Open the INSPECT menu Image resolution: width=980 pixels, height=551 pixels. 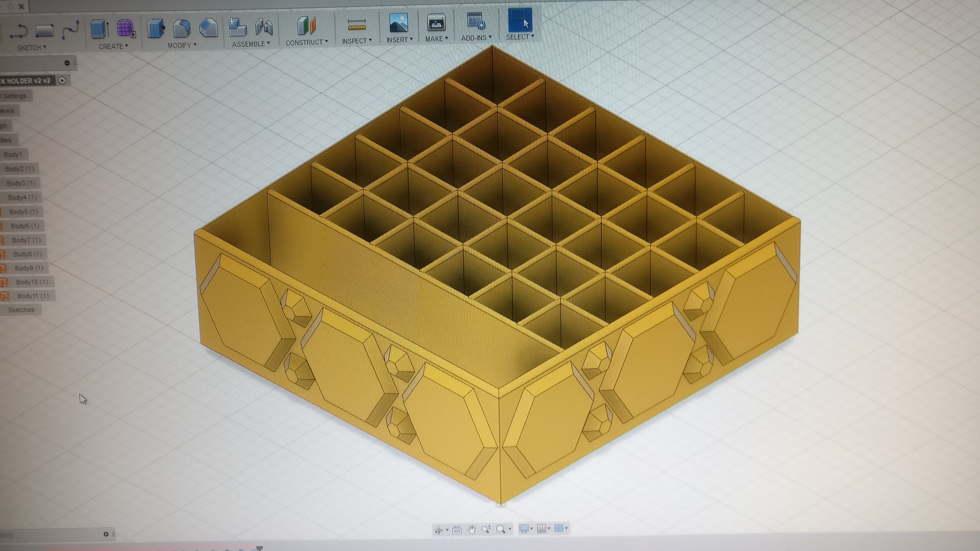click(357, 41)
